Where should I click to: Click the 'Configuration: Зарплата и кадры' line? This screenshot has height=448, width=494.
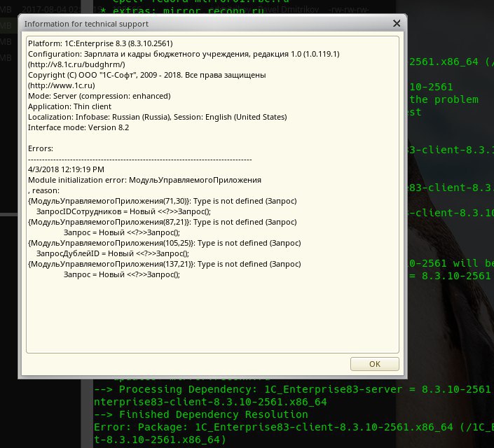(184, 54)
